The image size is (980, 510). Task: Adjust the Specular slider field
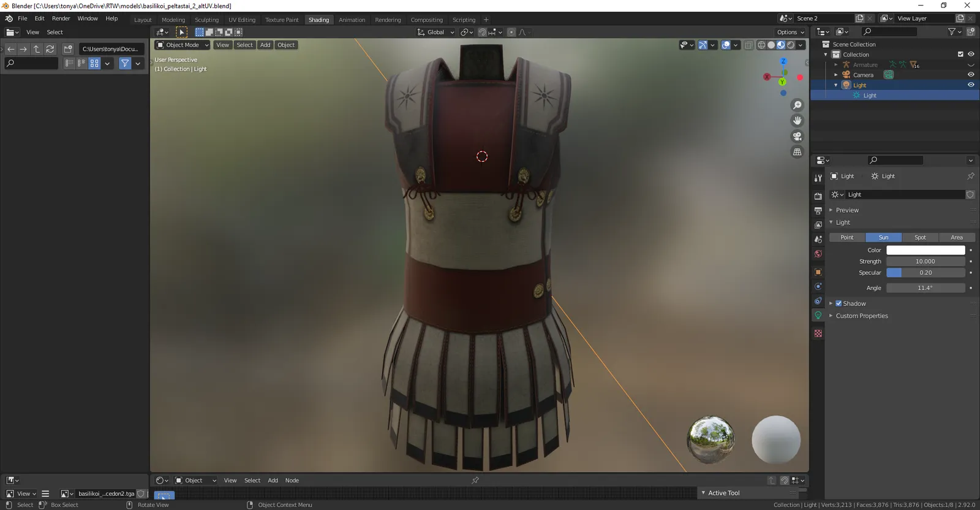coord(925,273)
